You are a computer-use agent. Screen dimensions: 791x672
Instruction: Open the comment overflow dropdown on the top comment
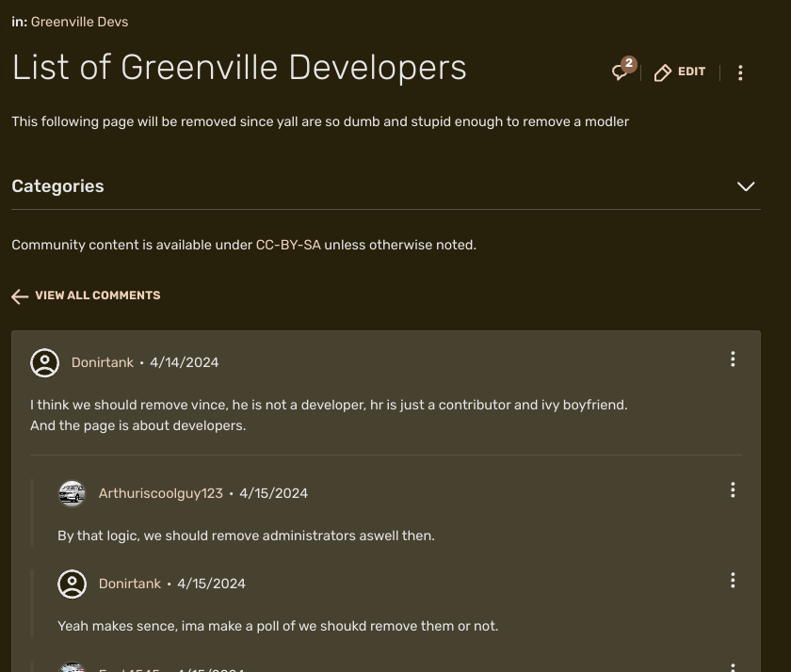click(x=733, y=359)
